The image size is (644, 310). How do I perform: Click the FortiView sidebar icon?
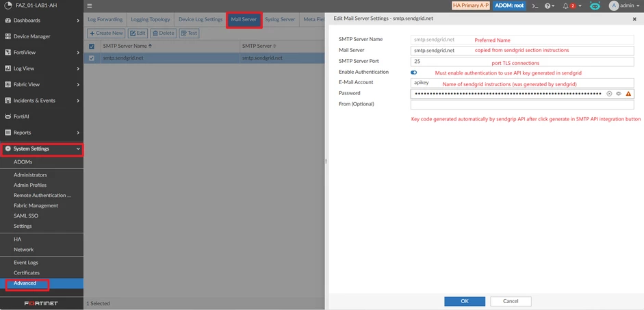[x=8, y=53]
